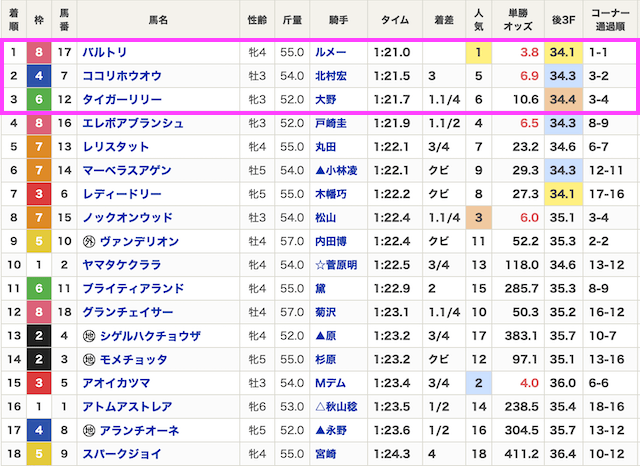Open jockey link △秋山稔
640x466 pixels.
coord(336,407)
